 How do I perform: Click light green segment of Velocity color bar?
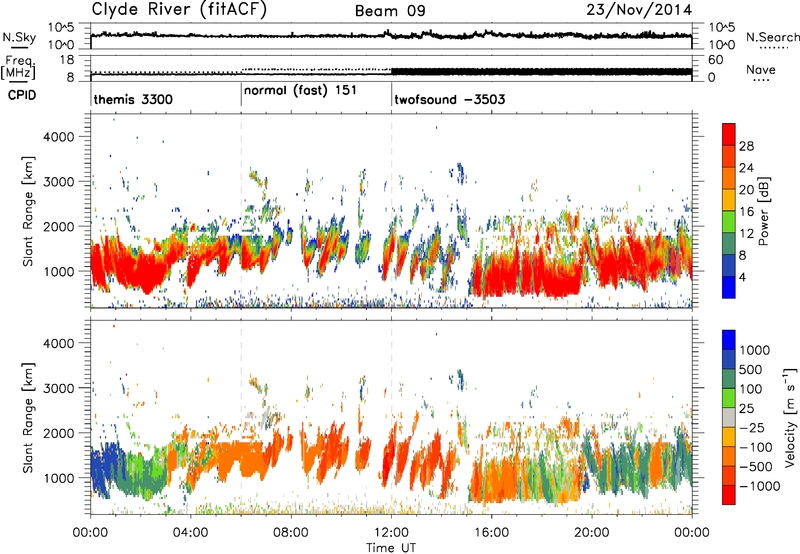pyautogui.click(x=729, y=398)
